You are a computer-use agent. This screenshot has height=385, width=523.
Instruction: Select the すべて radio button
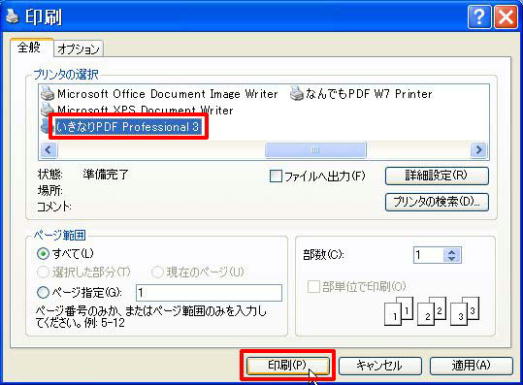click(43, 254)
